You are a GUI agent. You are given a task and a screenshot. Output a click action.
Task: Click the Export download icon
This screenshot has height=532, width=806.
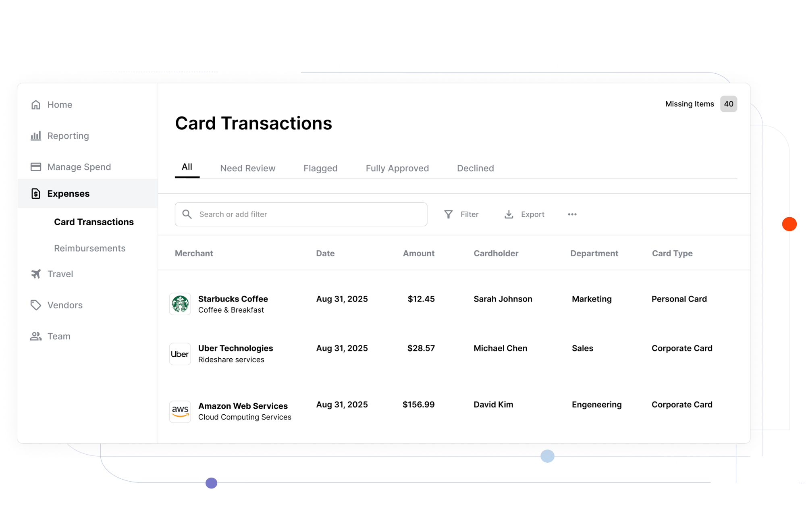tap(509, 214)
